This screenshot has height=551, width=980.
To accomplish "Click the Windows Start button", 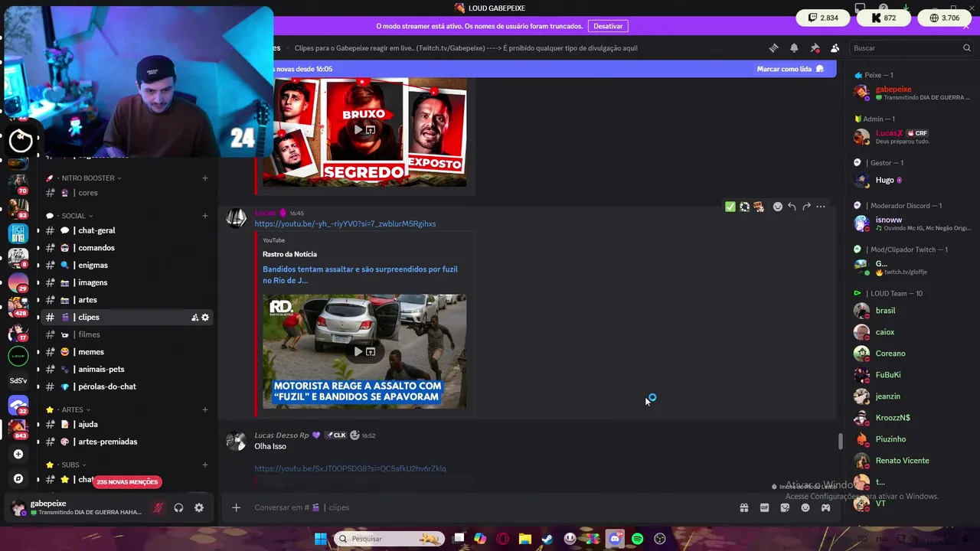I will tap(321, 539).
